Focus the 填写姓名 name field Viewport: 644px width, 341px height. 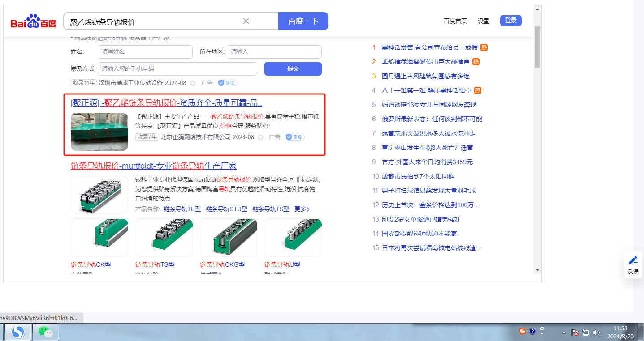pos(145,52)
